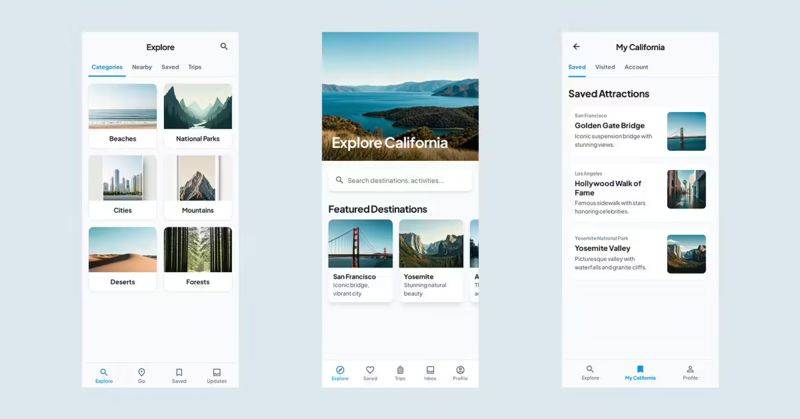Screen dimensions: 800x419
Task: Click the Golden Gate Bridge thumbnail image
Action: click(686, 131)
